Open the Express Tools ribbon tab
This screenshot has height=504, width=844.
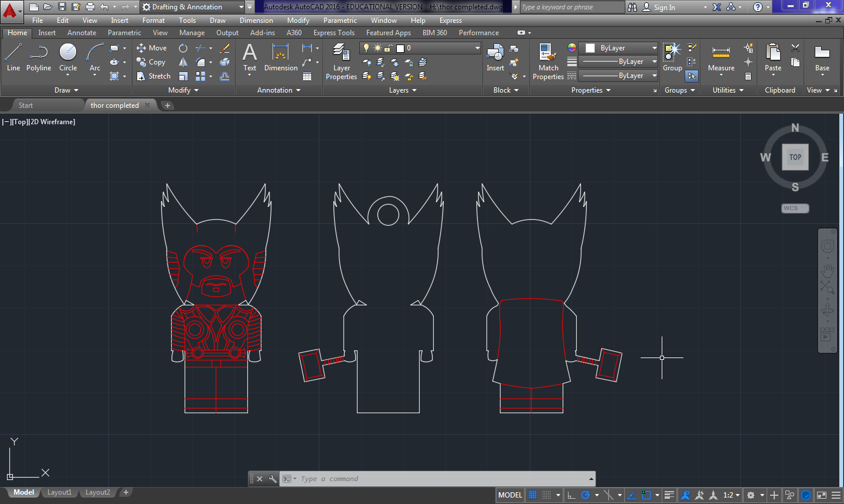[334, 33]
